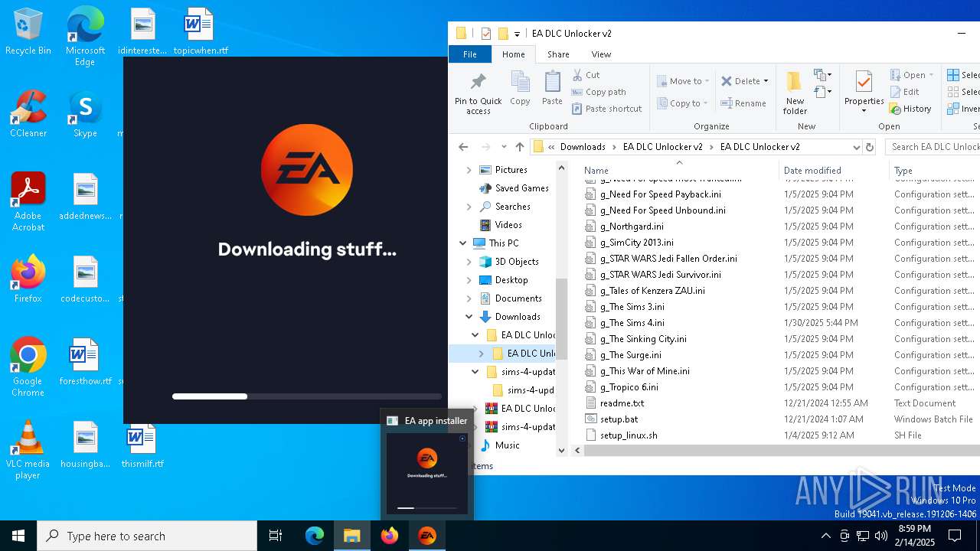Screen dimensions: 980x551
Task: Open Properties from the ribbon
Action: click(864, 92)
